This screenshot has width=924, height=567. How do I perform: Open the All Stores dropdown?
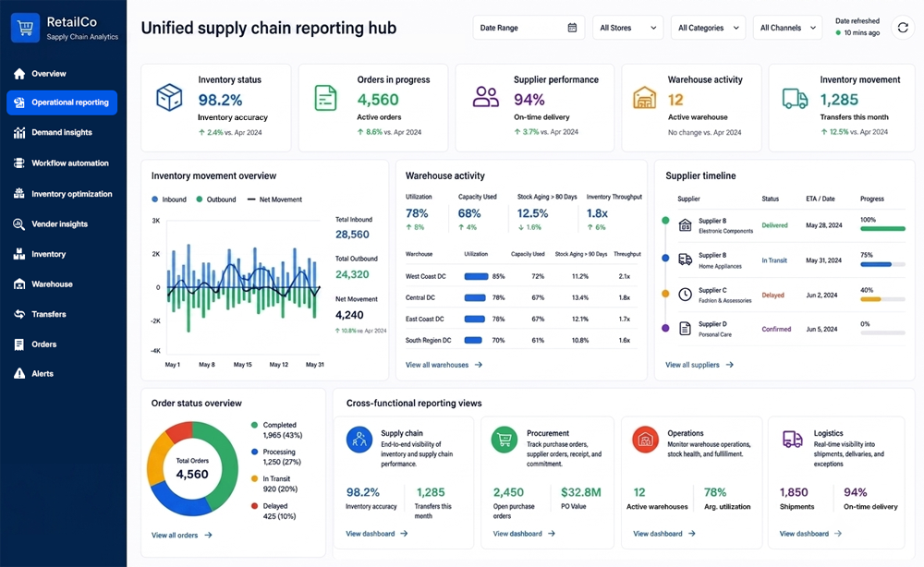(x=627, y=28)
